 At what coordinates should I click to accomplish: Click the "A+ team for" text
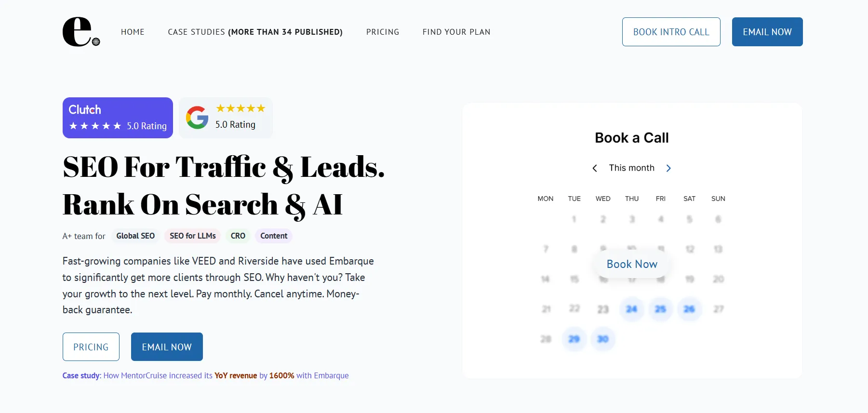(x=84, y=236)
